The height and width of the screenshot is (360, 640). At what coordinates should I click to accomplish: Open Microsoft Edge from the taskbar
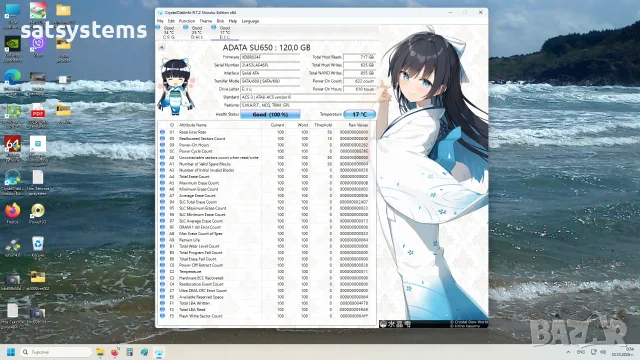tap(144, 352)
